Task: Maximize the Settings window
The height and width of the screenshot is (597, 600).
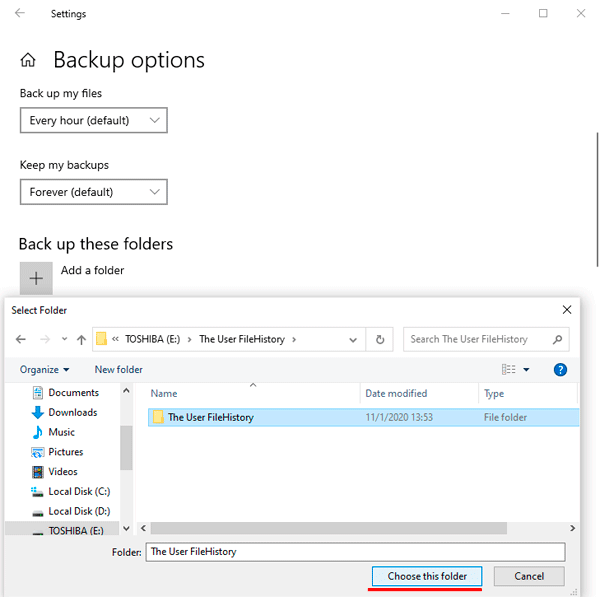Action: click(543, 13)
